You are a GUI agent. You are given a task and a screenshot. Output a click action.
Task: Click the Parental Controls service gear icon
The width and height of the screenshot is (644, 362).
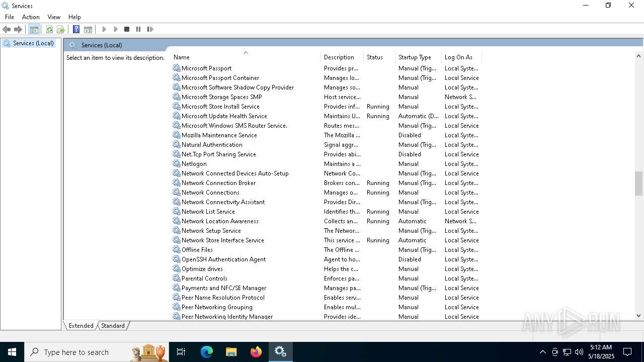tap(177, 278)
